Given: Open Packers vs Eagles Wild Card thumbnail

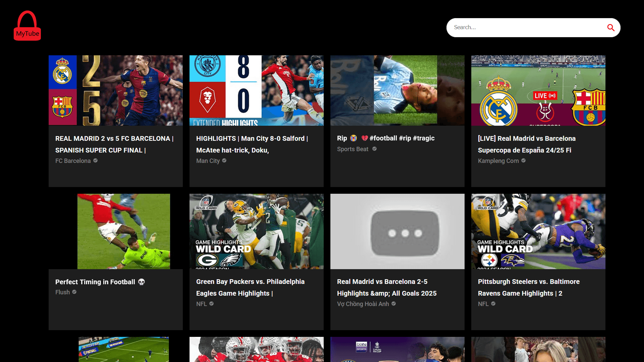Looking at the screenshot, I should (257, 231).
